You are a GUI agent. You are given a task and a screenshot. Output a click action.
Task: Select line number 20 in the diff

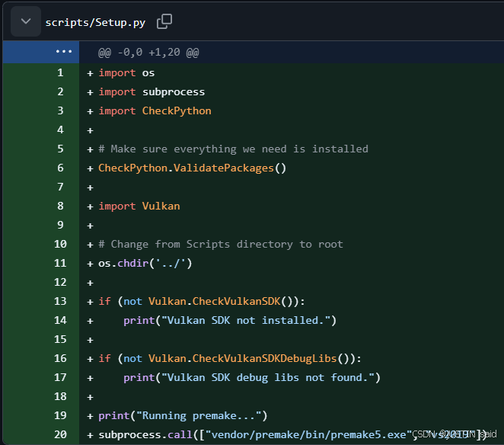[60, 434]
